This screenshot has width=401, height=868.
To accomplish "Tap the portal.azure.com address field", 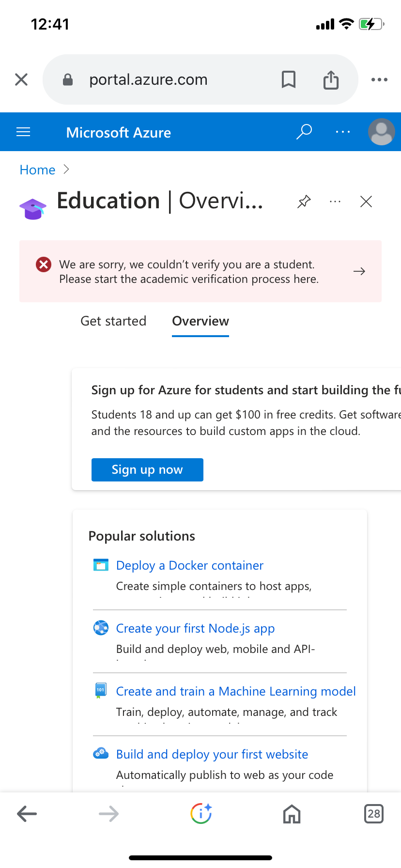I will 200,79.
